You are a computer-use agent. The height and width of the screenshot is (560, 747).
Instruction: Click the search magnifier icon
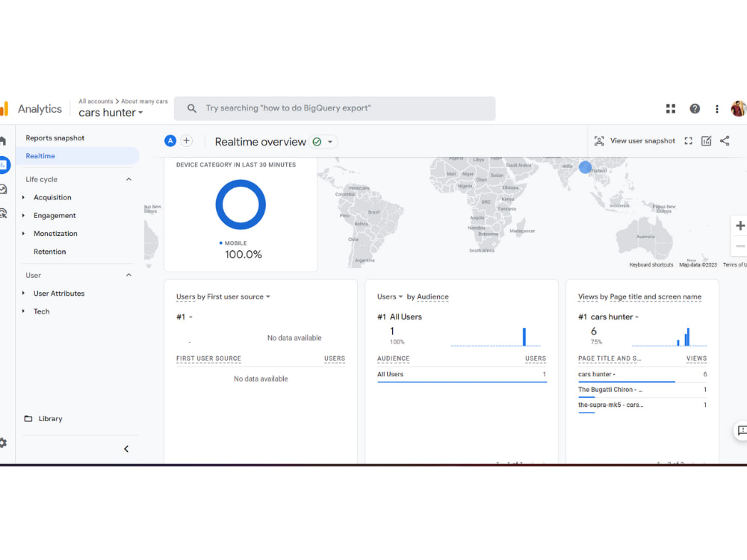(191, 108)
